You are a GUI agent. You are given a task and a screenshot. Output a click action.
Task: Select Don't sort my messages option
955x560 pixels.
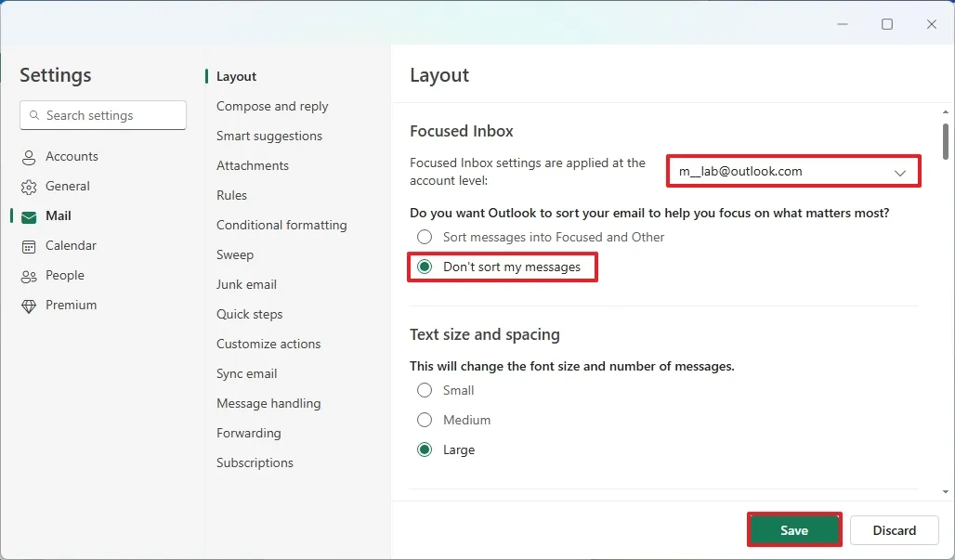point(425,267)
